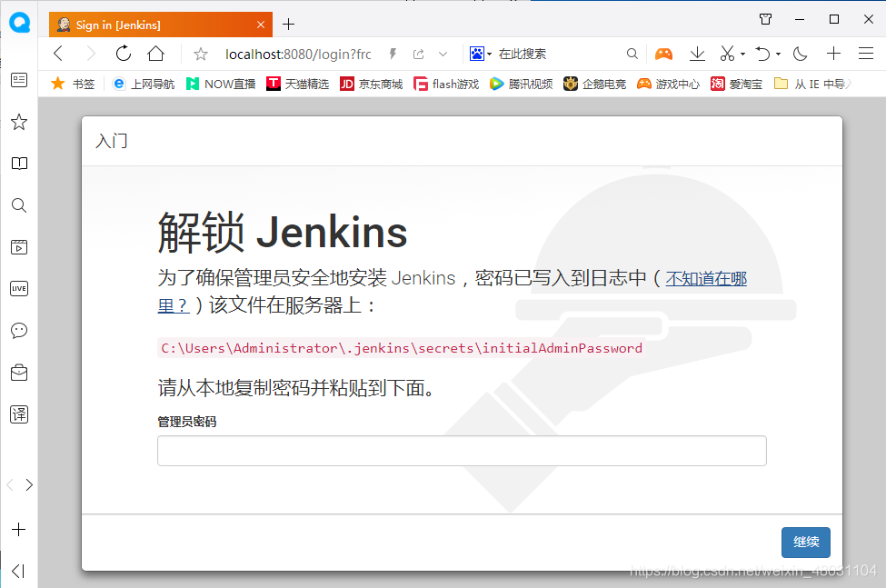The width and height of the screenshot is (886, 588).
Task: Click the address bar URL localhost:8080
Action: [298, 55]
